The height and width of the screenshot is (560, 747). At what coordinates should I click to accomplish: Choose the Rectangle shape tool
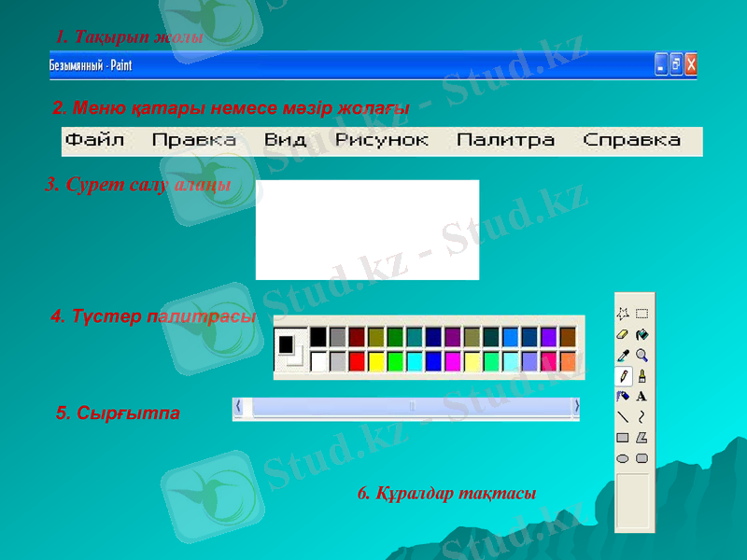[x=622, y=437]
